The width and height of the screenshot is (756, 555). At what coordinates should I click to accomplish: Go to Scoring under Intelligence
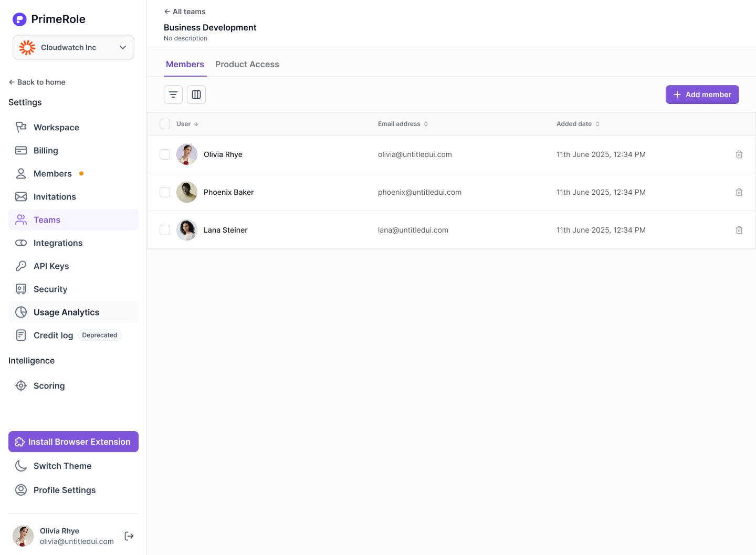pos(49,386)
